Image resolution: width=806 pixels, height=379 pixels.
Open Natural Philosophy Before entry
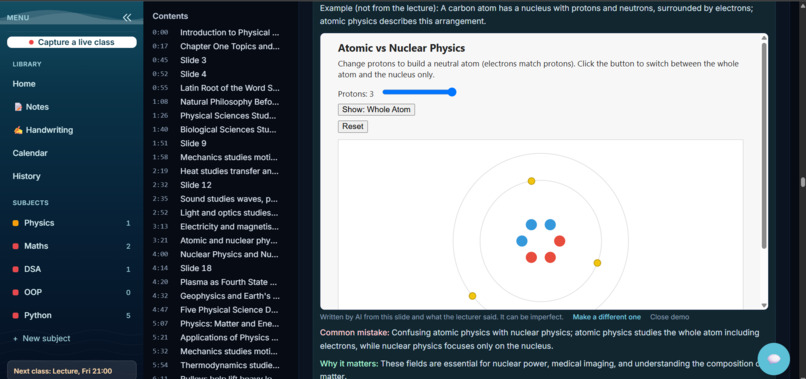[x=216, y=102]
